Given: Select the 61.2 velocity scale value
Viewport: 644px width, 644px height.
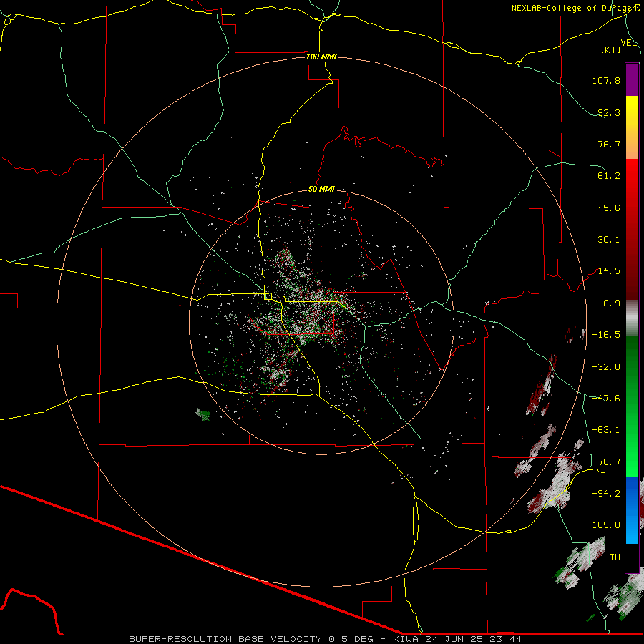Looking at the screenshot, I should 609,176.
